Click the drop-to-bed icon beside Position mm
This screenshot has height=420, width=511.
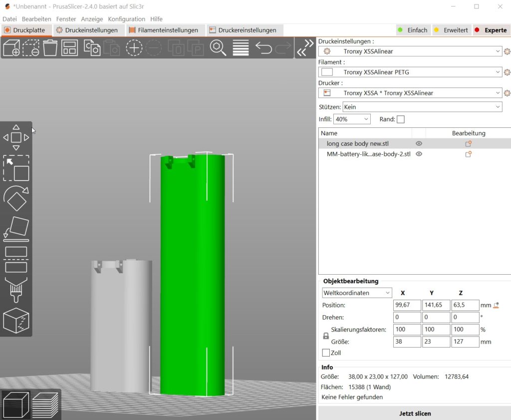click(x=496, y=305)
